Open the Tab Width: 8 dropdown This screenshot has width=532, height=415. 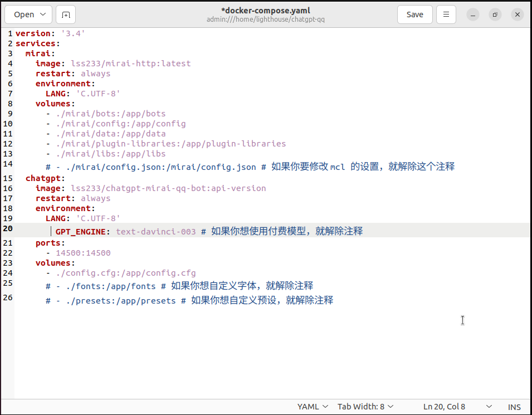point(365,407)
